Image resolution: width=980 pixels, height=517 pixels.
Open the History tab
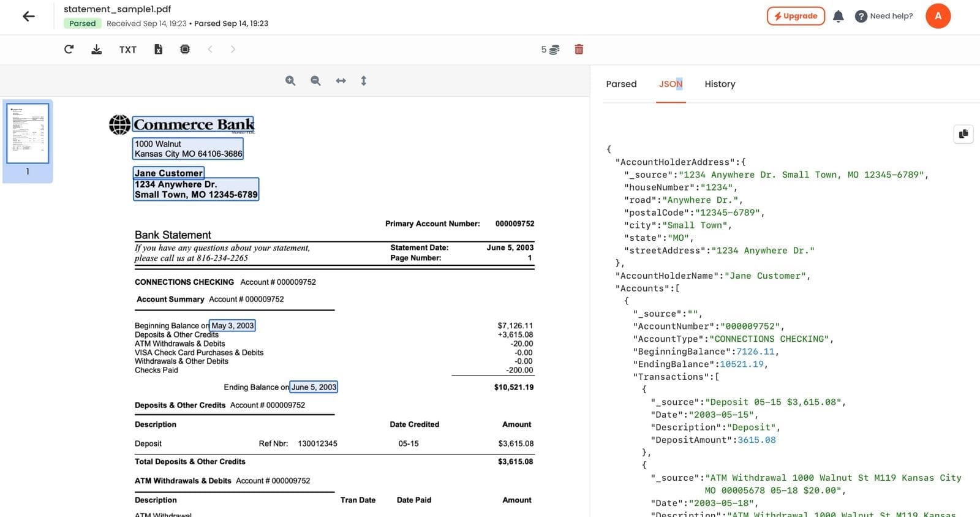(720, 84)
